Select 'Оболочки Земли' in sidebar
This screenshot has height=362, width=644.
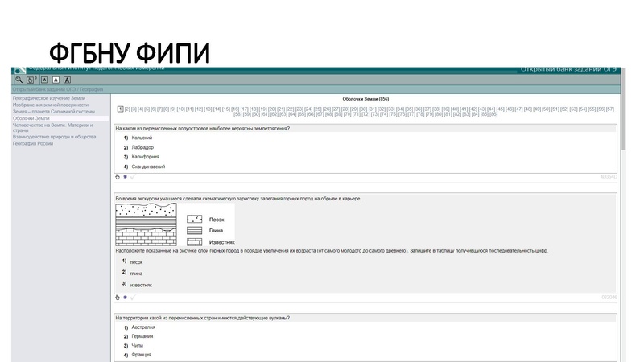pos(31,118)
